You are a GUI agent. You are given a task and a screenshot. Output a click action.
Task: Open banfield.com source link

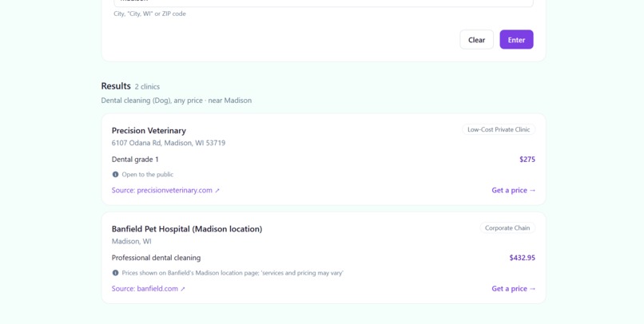pos(149,289)
